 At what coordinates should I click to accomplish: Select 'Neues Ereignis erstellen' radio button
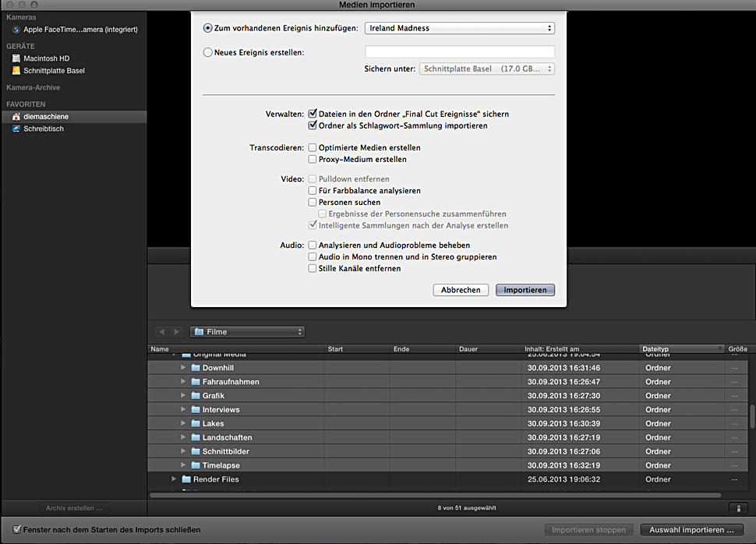tap(207, 53)
